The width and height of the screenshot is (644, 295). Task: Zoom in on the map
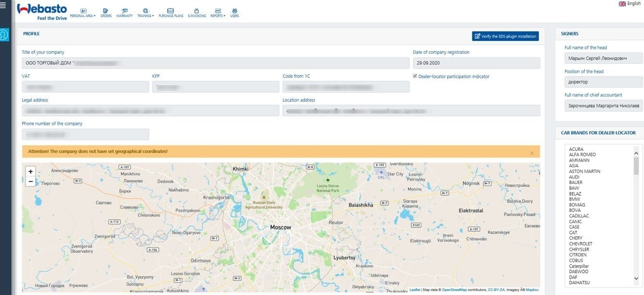pos(31,172)
